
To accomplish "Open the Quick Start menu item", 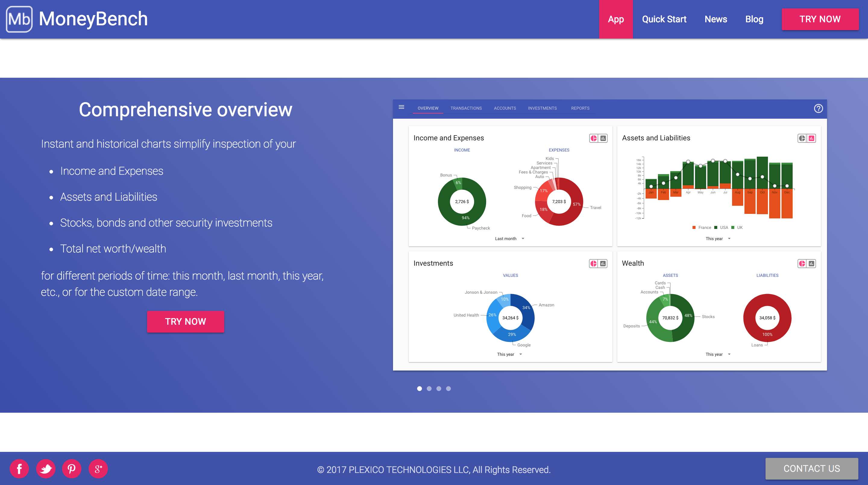I will (664, 19).
